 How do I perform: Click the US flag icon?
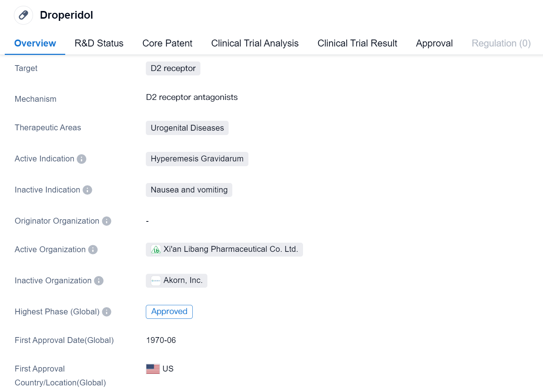point(153,369)
